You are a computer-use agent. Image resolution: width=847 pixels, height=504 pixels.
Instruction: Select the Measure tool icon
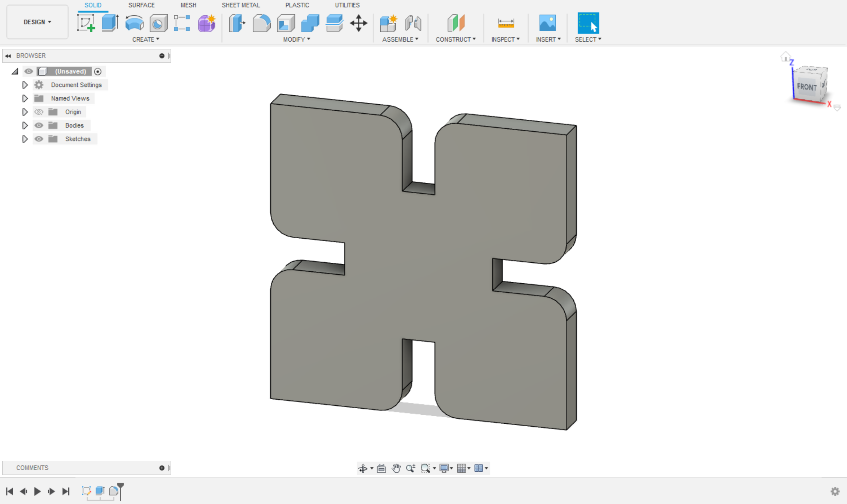click(x=506, y=23)
